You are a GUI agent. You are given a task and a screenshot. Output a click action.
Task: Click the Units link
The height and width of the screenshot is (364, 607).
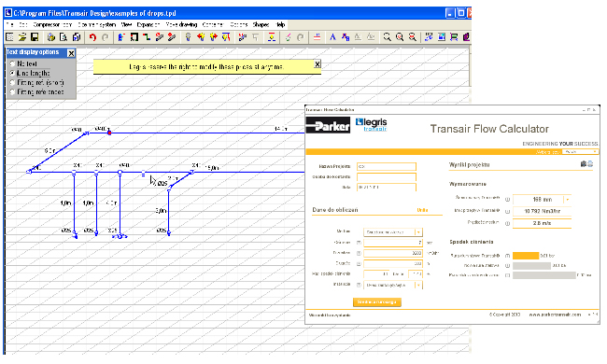click(422, 210)
